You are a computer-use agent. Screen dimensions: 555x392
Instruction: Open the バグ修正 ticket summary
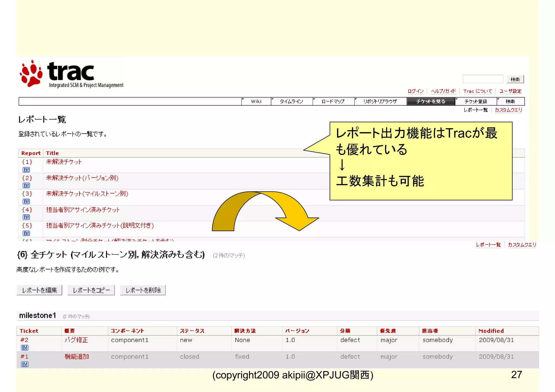pyautogui.click(x=76, y=340)
